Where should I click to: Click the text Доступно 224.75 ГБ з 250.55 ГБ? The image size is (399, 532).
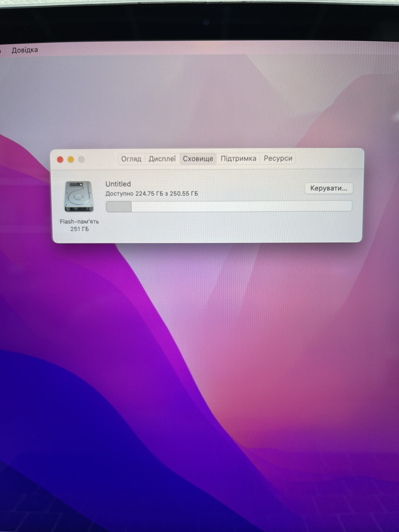[152, 194]
